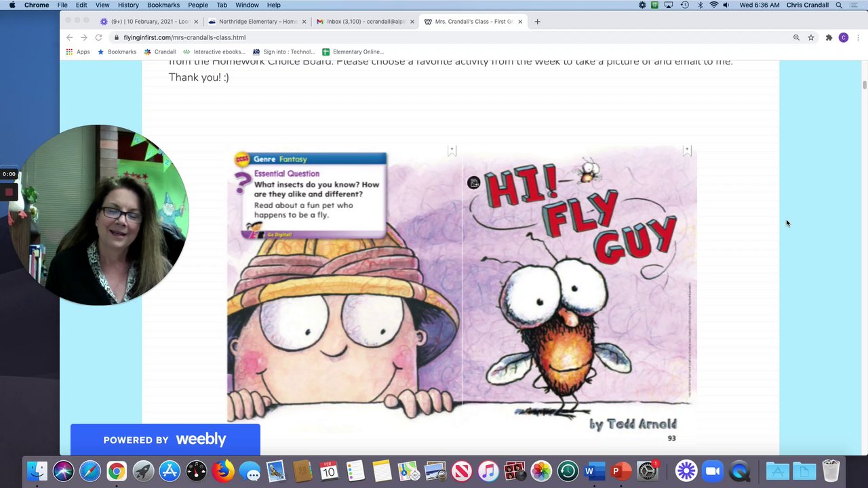Bookmark this page with the star icon
The height and width of the screenshot is (488, 868).
coord(811,37)
